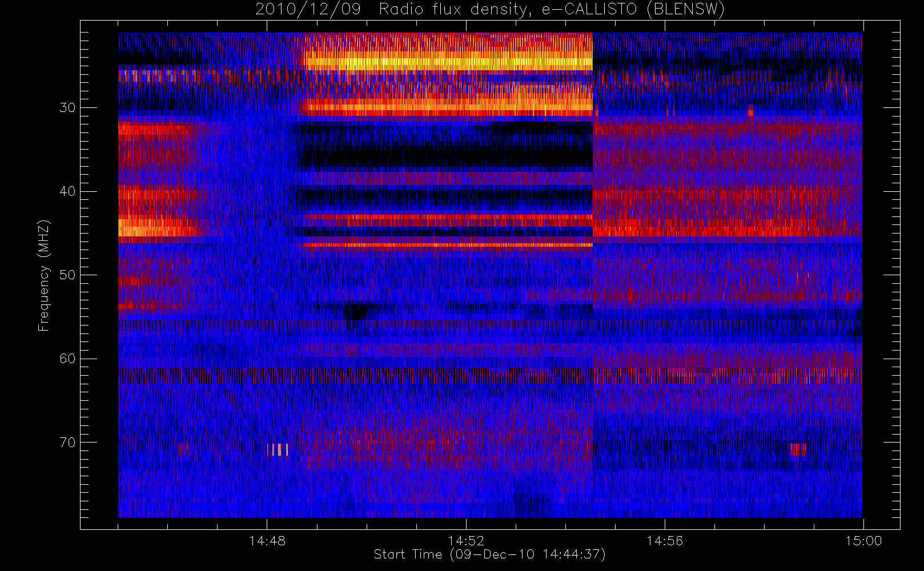Click the 14:56 time tick label
The width and height of the screenshot is (924, 571).
point(665,541)
